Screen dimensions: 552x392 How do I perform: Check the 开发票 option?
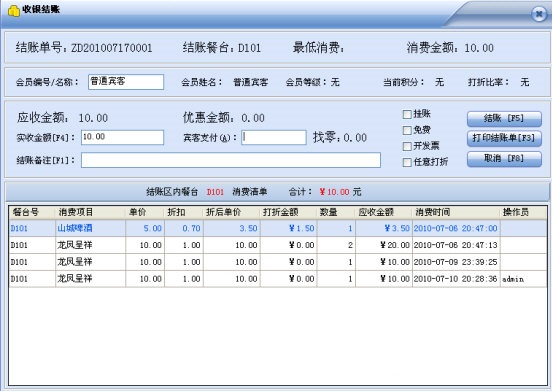tap(407, 146)
